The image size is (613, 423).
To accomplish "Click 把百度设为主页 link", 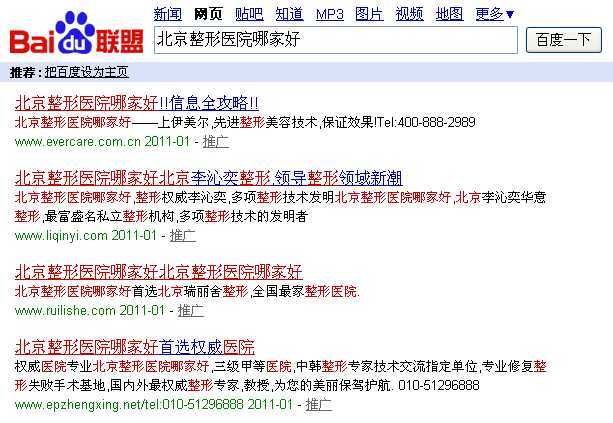I will [x=86, y=72].
